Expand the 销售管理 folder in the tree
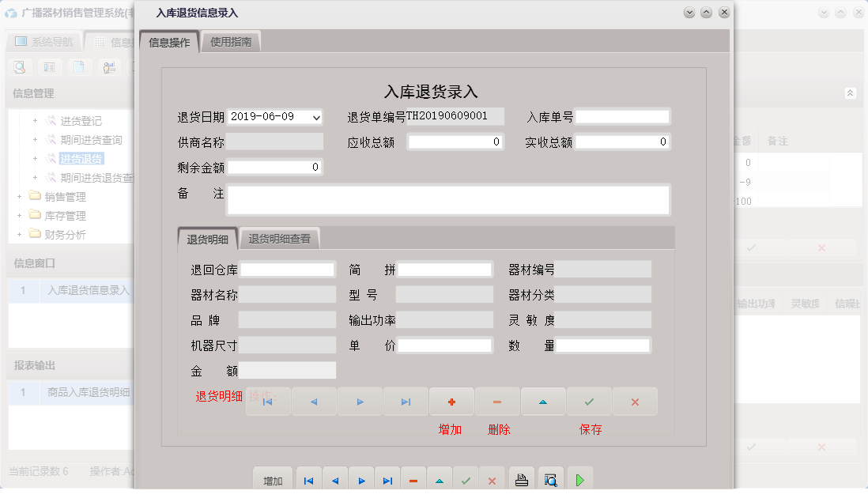Image resolution: width=868 pixels, height=502 pixels. coord(18,196)
